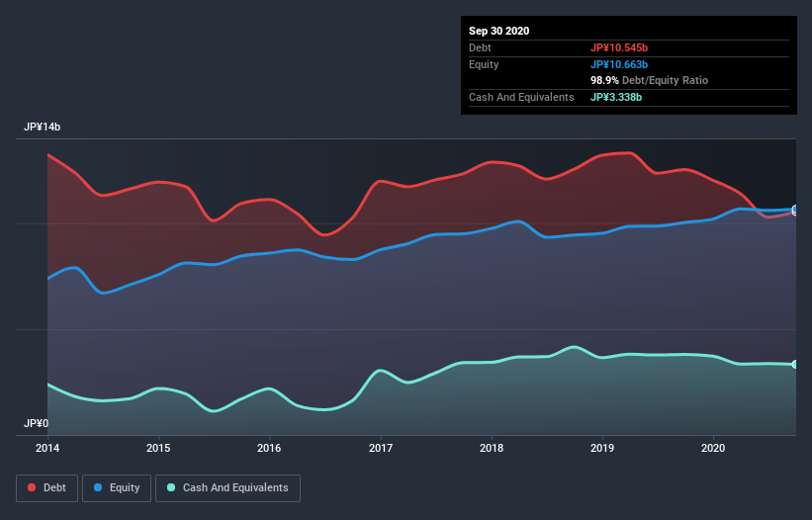Click the Debt value JP¥10.545b
The image size is (812, 520).
[619, 47]
